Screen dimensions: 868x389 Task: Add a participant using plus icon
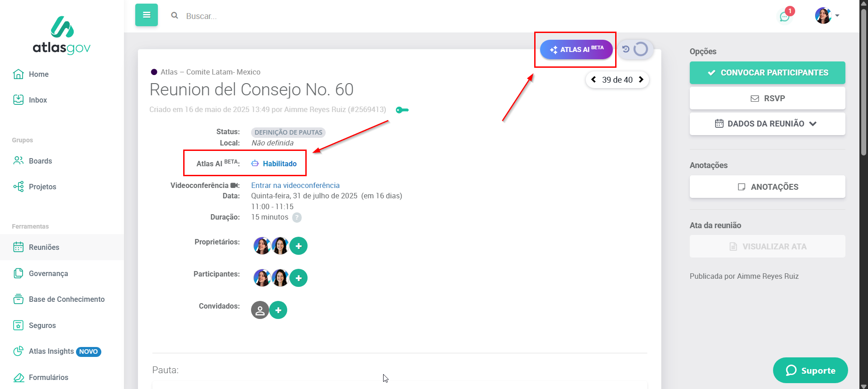pyautogui.click(x=299, y=278)
